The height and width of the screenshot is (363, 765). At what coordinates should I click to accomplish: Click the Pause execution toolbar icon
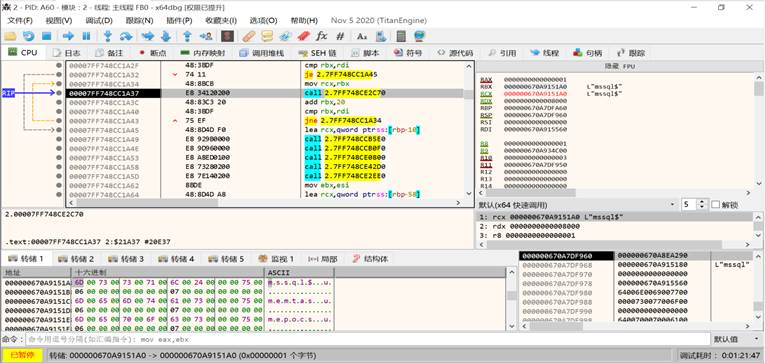(86, 36)
